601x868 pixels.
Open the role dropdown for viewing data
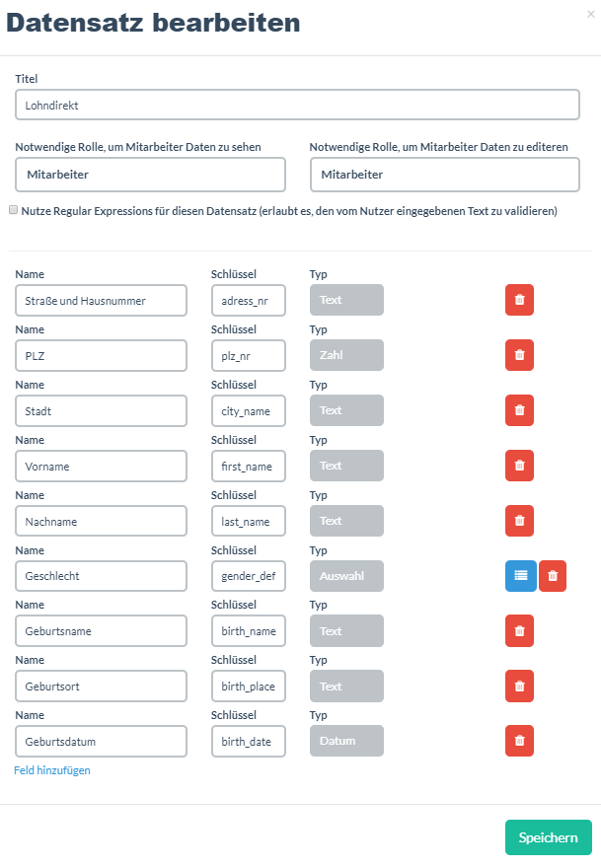150,175
